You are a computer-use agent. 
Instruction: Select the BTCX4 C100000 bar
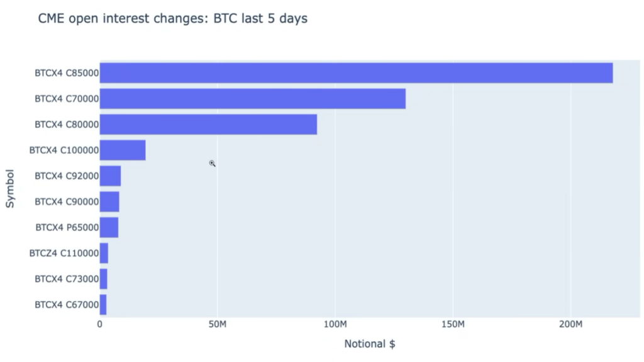pos(123,150)
